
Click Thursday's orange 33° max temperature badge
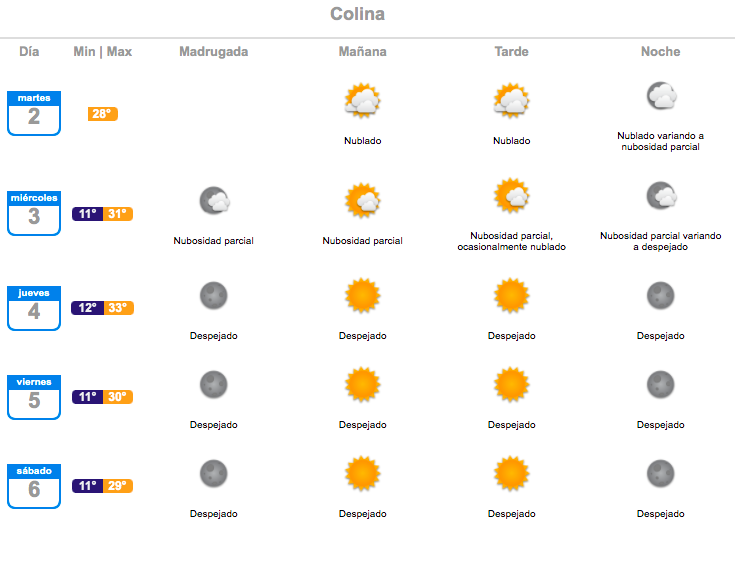click(118, 308)
